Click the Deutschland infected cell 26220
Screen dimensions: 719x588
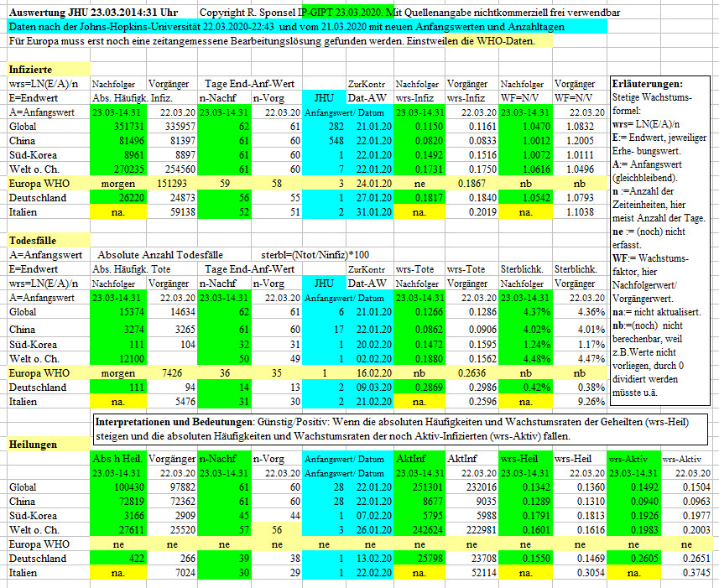coord(118,197)
